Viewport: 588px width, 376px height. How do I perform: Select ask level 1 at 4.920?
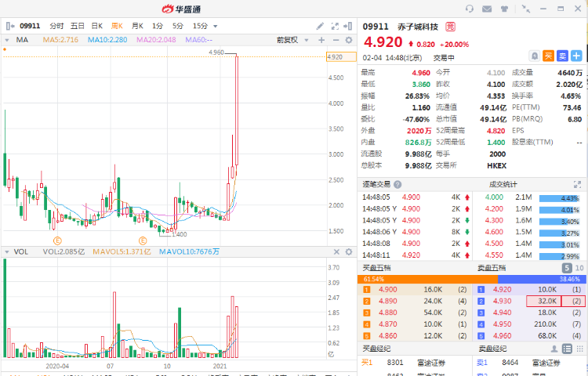[x=529, y=290]
